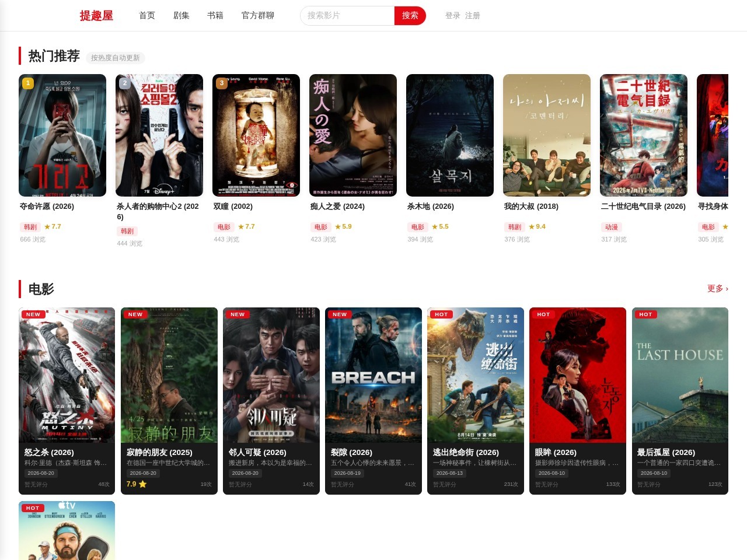This screenshot has width=747, height=560.
Task: Open the 杀人者的购物中心2 poster
Action: tap(159, 135)
